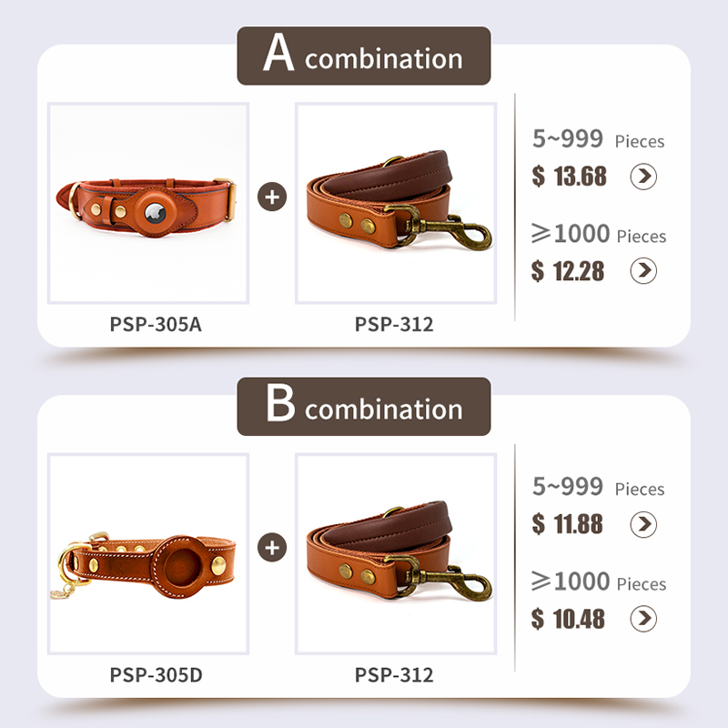
Task: Click the $11.88 price
Action: pyautogui.click(x=569, y=524)
